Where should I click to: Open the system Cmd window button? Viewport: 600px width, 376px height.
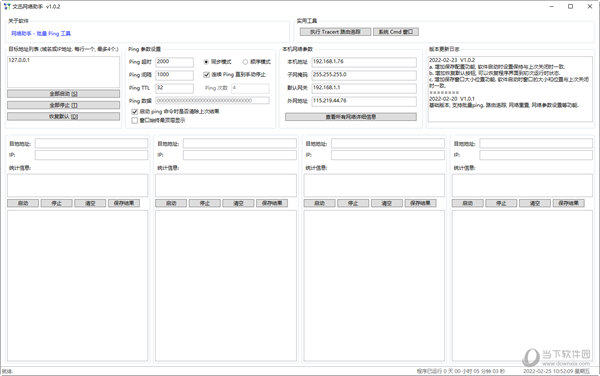(x=396, y=32)
